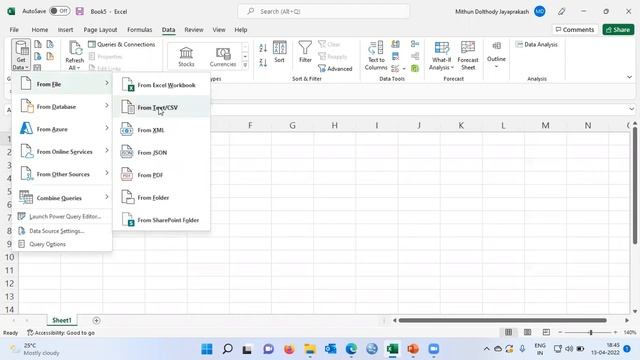
Task: Open What-If Analysis dropdown
Action: point(441,56)
